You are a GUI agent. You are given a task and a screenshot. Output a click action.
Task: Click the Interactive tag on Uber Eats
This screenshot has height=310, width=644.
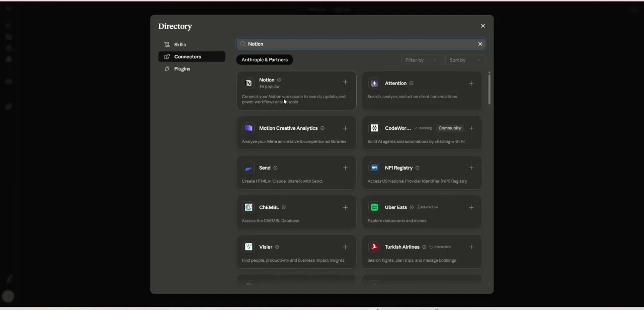pyautogui.click(x=427, y=207)
